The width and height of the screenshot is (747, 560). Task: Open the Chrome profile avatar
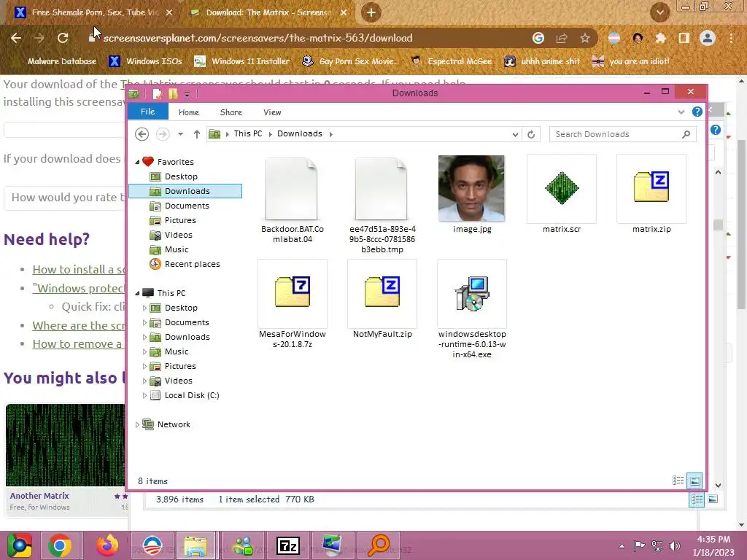coord(708,38)
